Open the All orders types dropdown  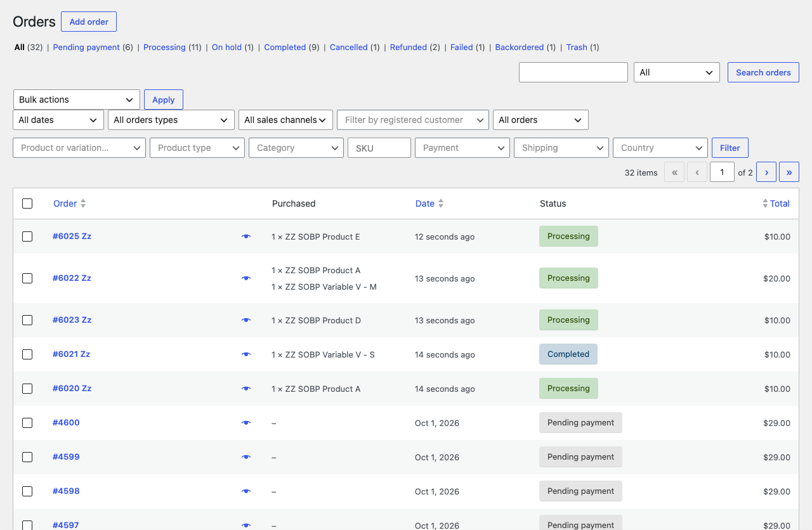(x=171, y=120)
